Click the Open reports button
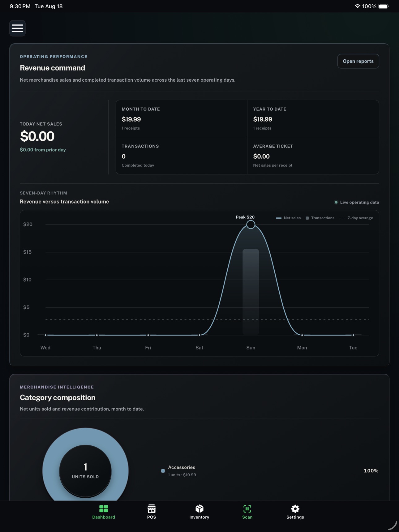Screen dimensions: 399x532 click(x=358, y=61)
